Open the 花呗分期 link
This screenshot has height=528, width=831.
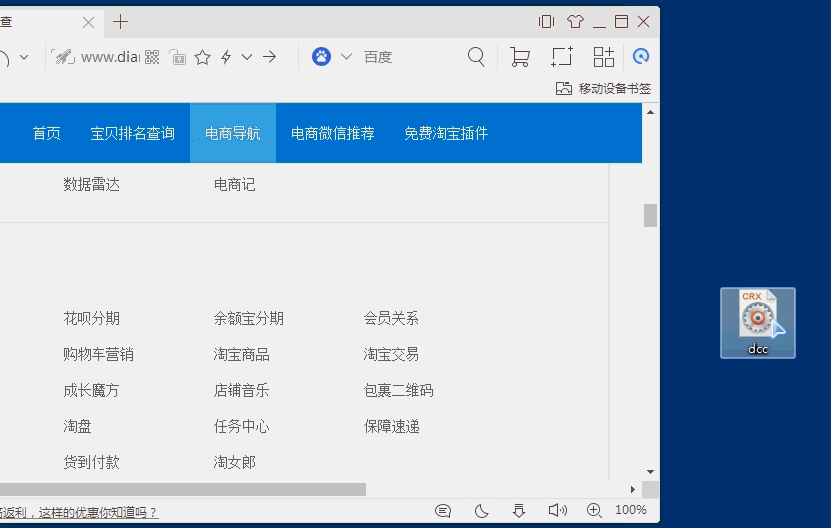coord(92,318)
